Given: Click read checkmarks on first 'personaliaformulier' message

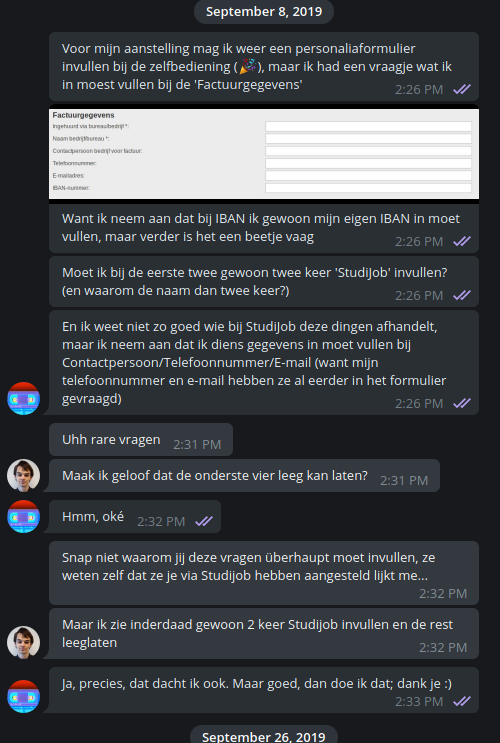Looking at the screenshot, I should (x=462, y=89).
